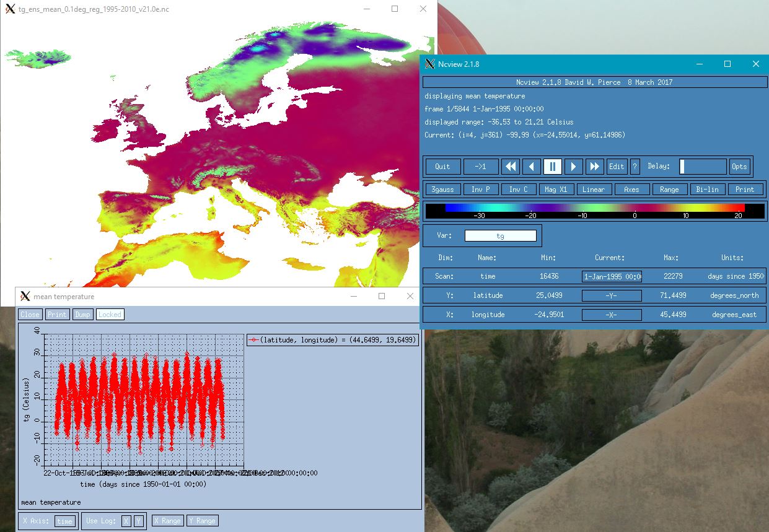769x532 pixels.
Task: Select the time X Axis button
Action: 65,521
